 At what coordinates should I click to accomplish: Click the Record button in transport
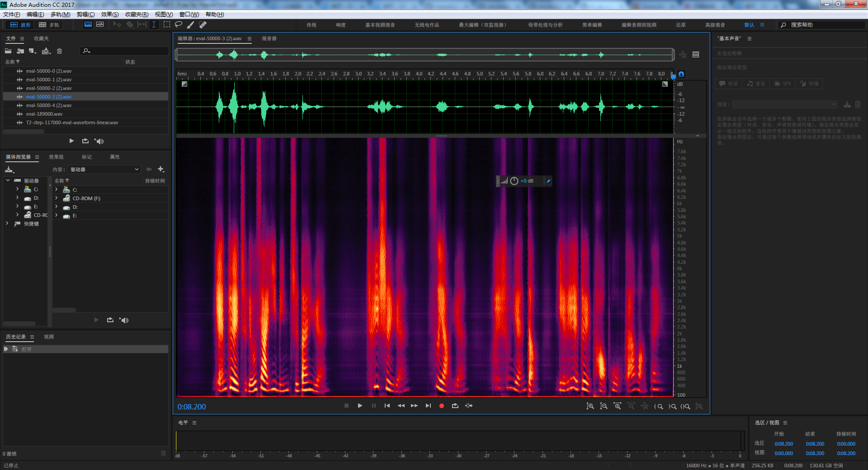[x=442, y=406]
